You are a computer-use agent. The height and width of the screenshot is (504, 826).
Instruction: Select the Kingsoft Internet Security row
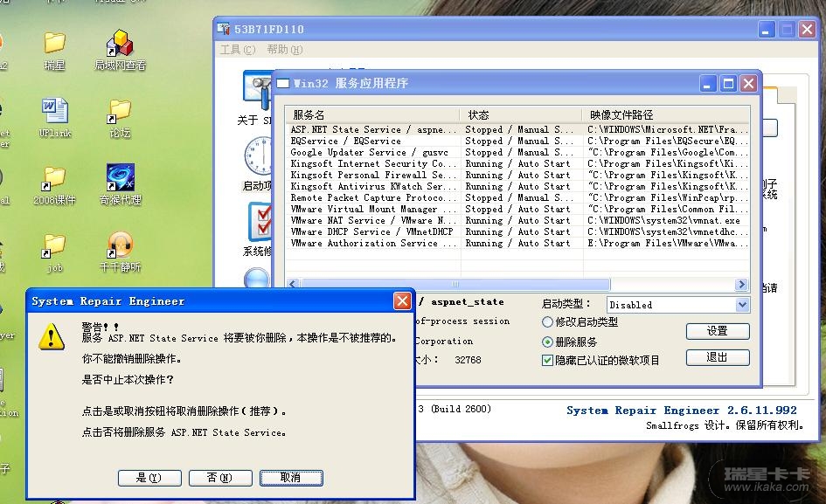(x=518, y=164)
